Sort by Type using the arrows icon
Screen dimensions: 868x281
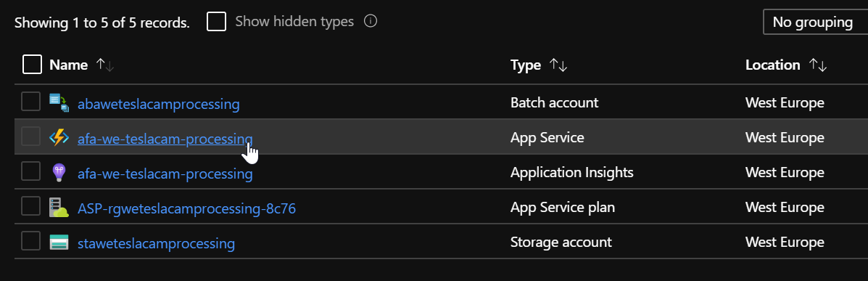point(558,65)
